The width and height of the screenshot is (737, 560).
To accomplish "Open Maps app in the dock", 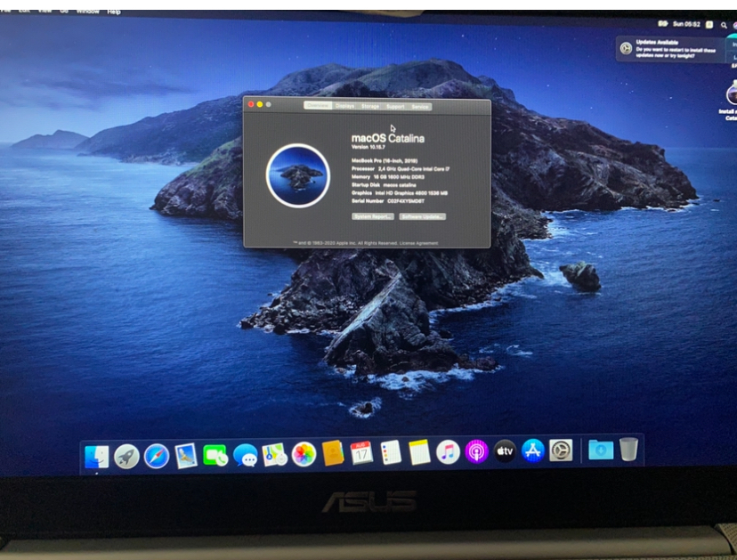I will pos(274,454).
